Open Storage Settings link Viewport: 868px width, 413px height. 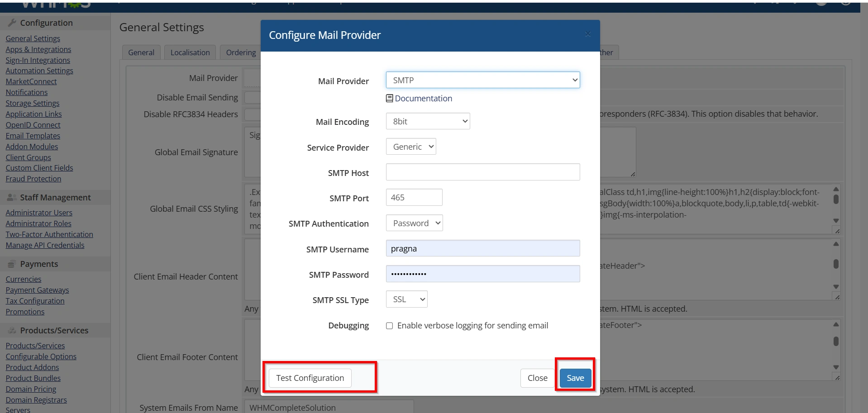coord(32,103)
